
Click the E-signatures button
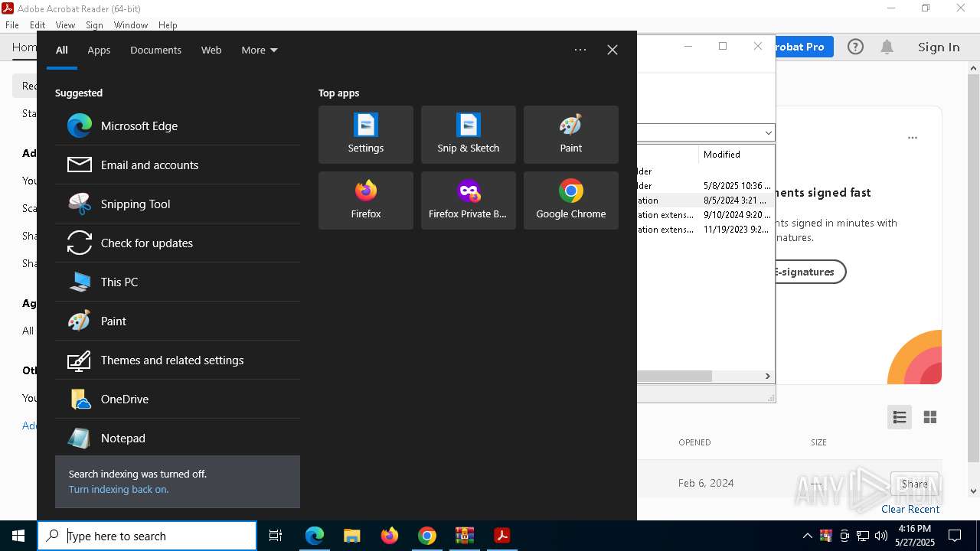pos(810,272)
